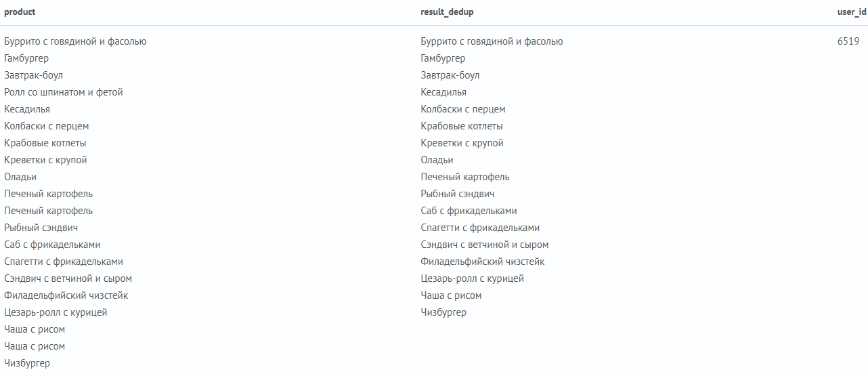
Task: Select Завтрак-боул in product column
Action: (34, 75)
